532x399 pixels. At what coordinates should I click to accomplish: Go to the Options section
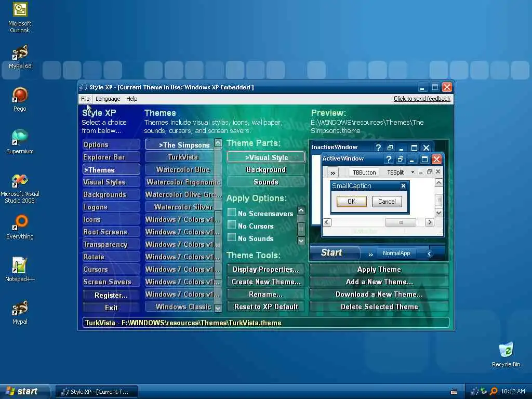(111, 144)
